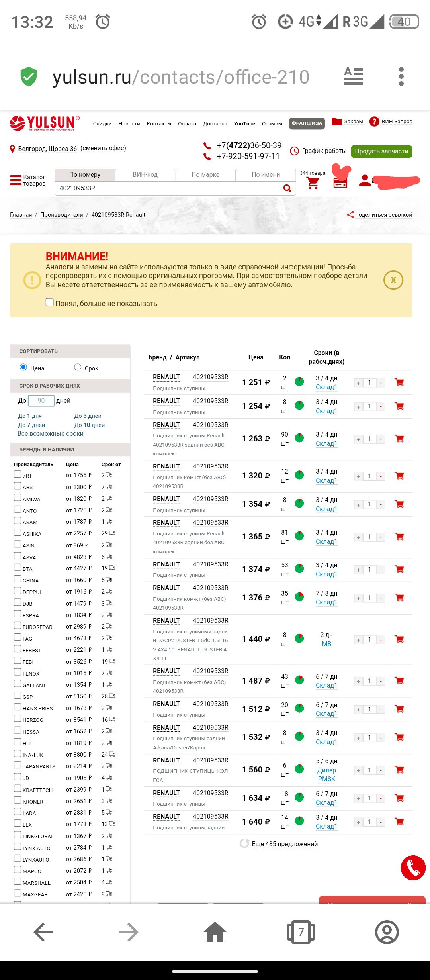Increase quantity for 1 634 ₽ offer

pos(358,798)
